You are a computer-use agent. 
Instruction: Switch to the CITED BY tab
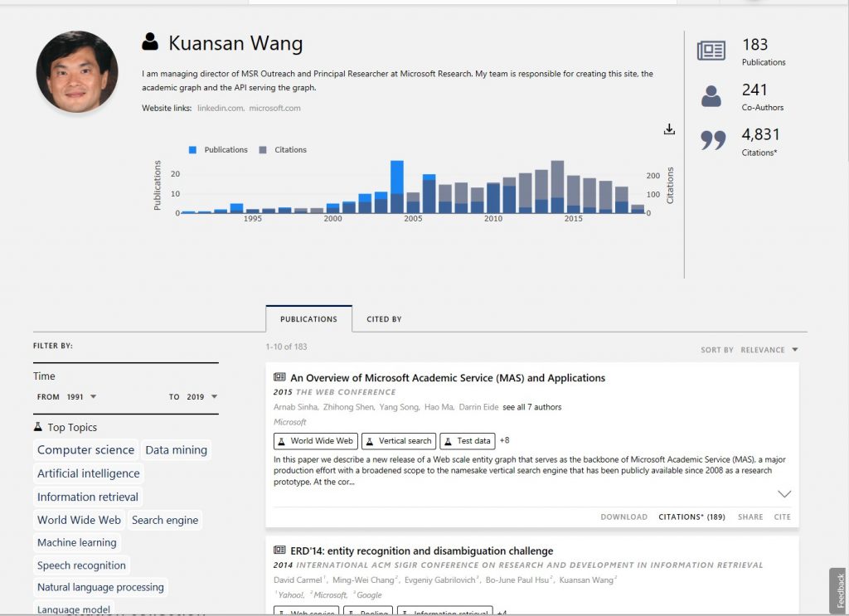tap(384, 318)
